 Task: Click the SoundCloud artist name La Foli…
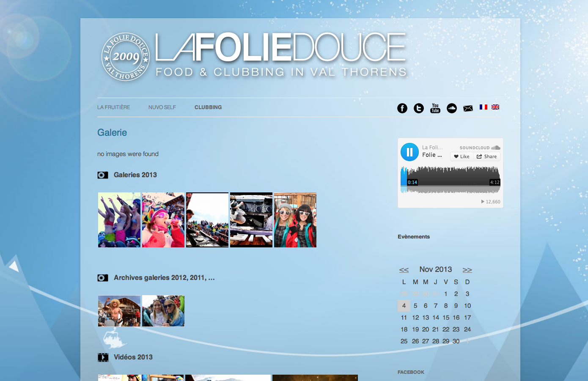[x=432, y=147]
